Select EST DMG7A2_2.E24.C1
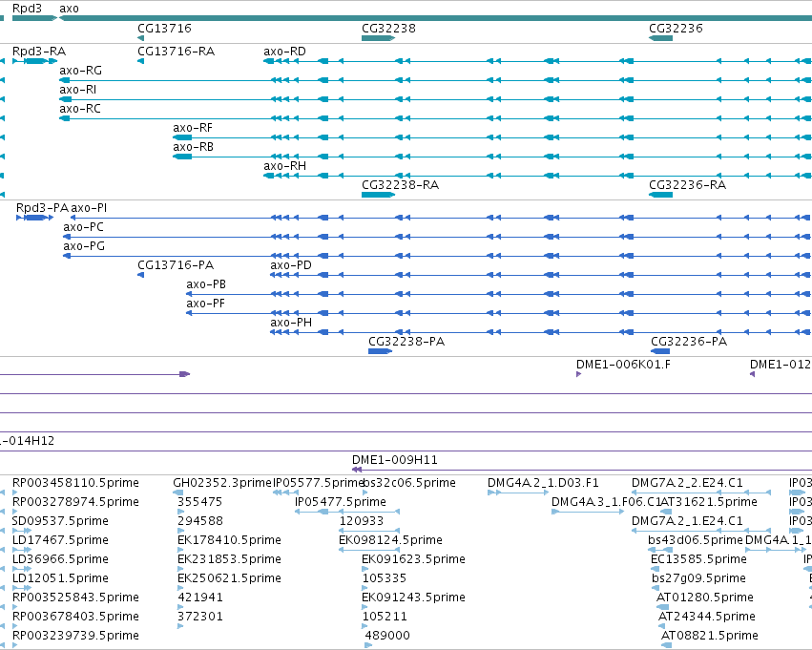 click(687, 483)
